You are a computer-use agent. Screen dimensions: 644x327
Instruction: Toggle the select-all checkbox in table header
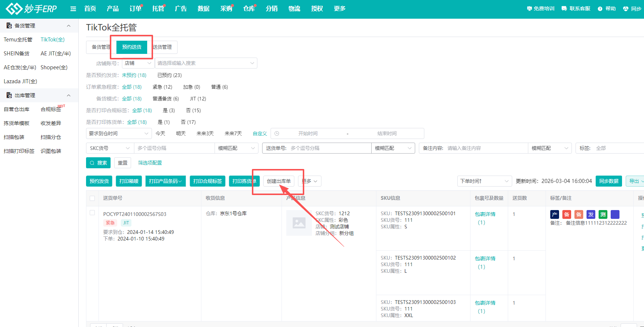pyautogui.click(x=92, y=198)
